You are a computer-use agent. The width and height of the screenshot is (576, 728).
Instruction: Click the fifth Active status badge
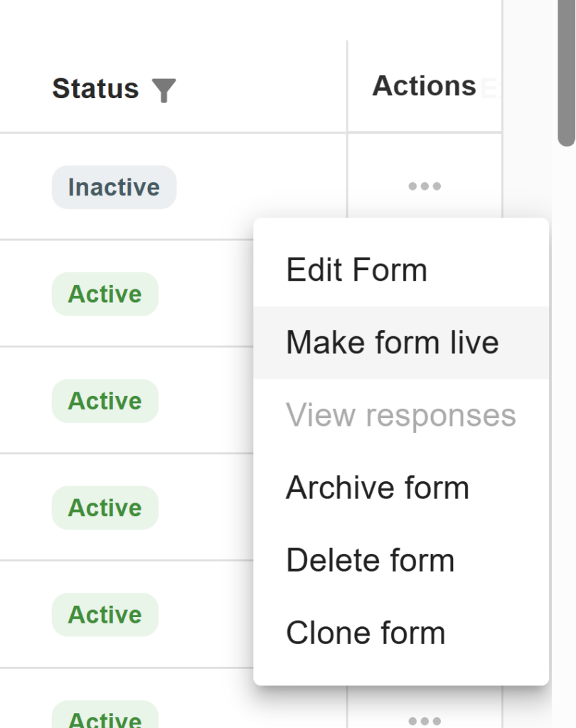click(x=105, y=715)
